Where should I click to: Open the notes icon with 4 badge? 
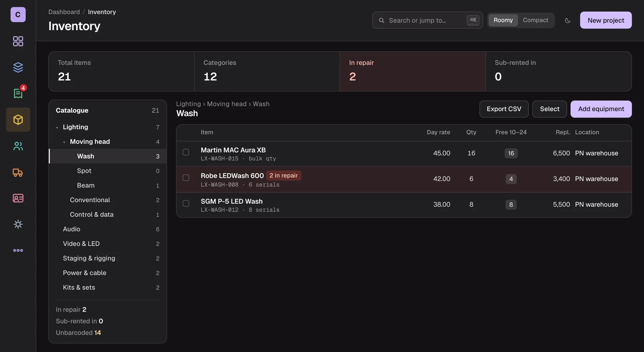pos(18,93)
